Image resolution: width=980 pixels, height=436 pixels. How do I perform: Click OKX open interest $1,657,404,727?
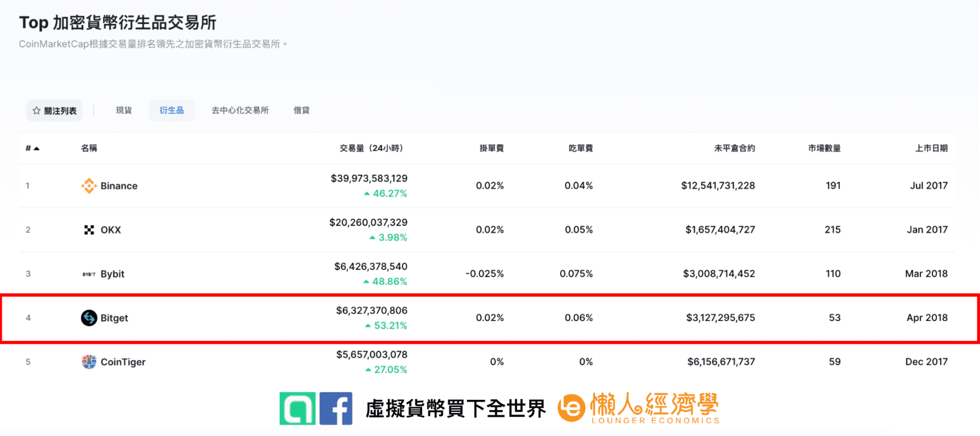(720, 230)
